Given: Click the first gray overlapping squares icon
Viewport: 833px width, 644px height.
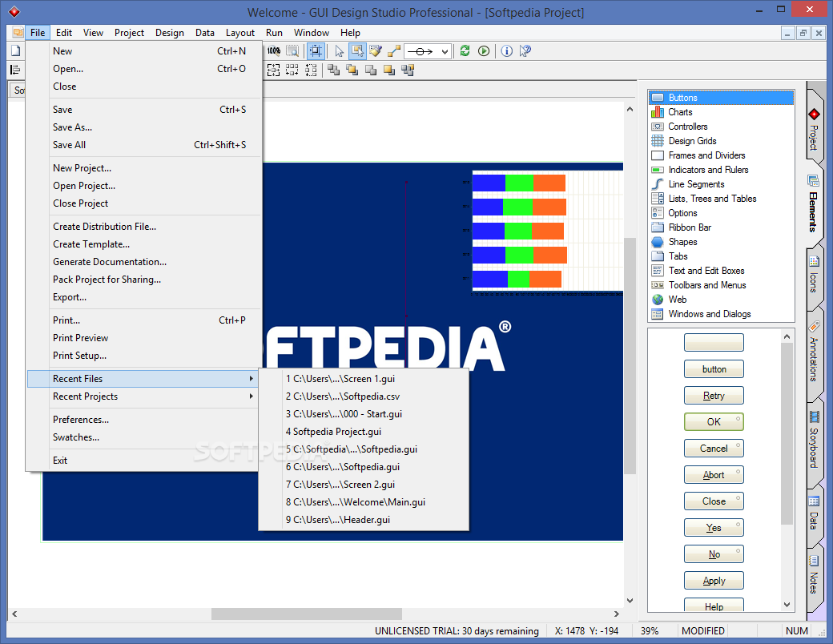Looking at the screenshot, I should [334, 70].
